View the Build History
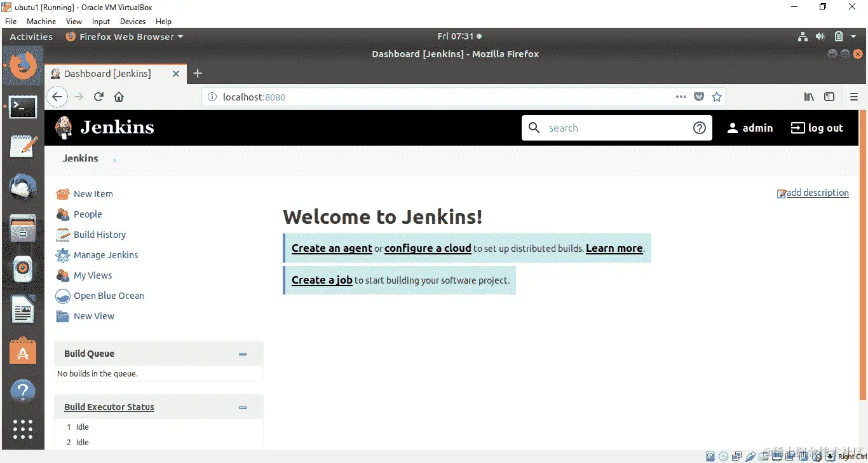Viewport: 868px width, 463px height. click(x=99, y=234)
